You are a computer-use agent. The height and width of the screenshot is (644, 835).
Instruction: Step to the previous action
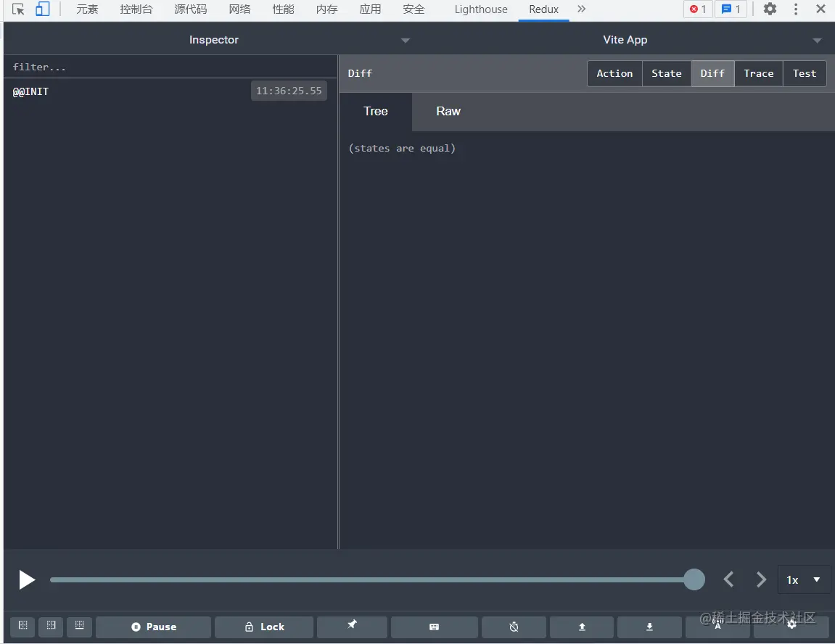[729, 579]
